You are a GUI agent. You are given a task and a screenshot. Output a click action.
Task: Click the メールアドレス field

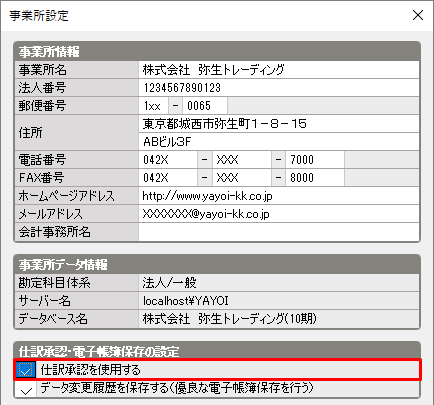click(279, 214)
